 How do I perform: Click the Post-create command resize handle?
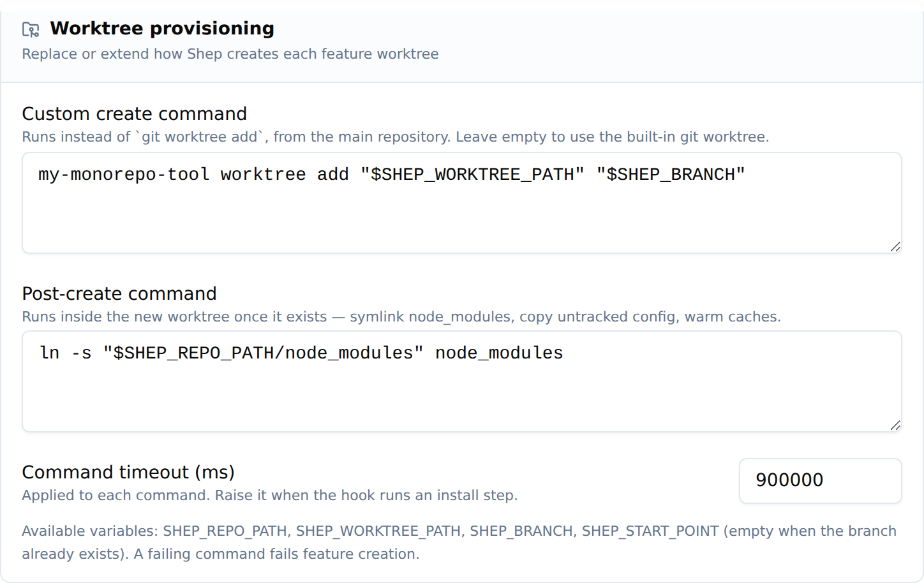click(x=895, y=425)
